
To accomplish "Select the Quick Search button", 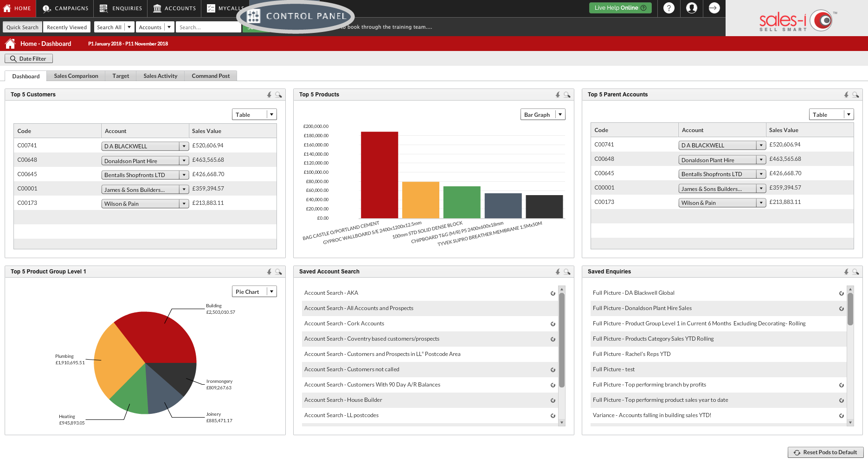I will 22,27.
